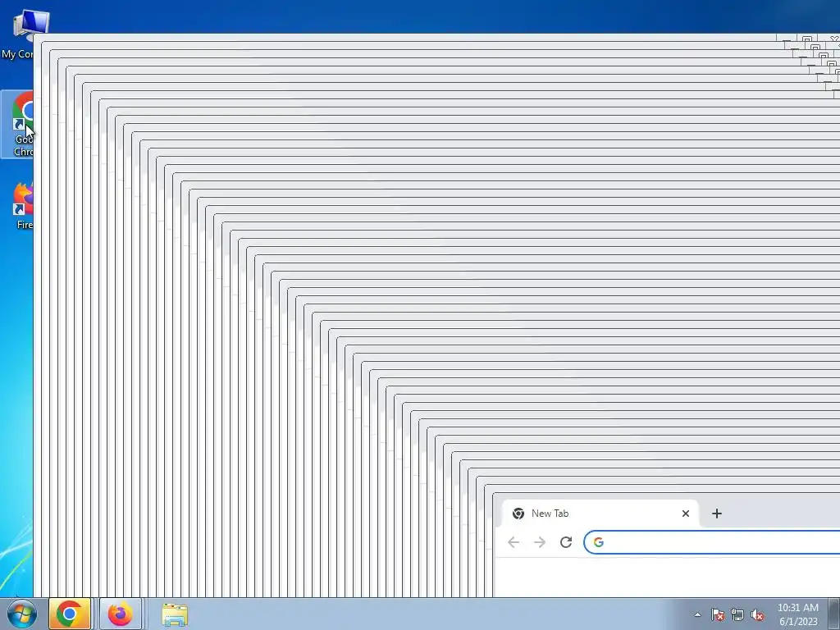Screen dimensions: 840x630
Task: Click the Google logo in the address bar
Action: [x=598, y=542]
